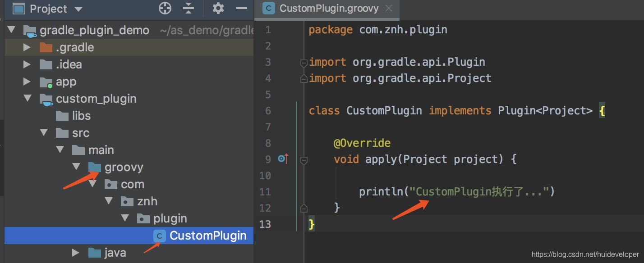Click the znh package icon
644x263 pixels.
[127, 201]
